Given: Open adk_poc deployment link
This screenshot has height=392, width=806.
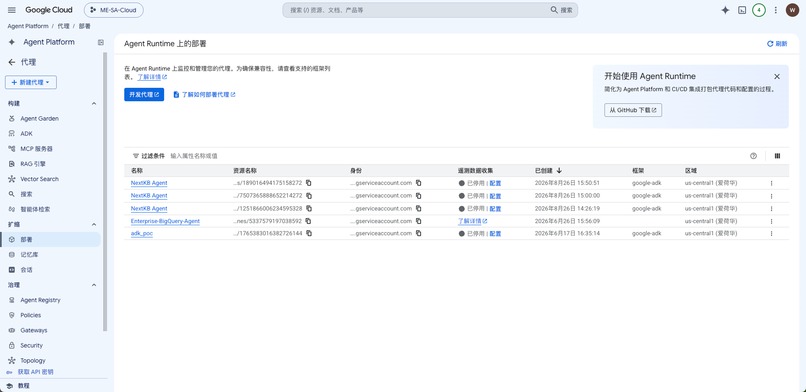Looking at the screenshot, I should 141,233.
